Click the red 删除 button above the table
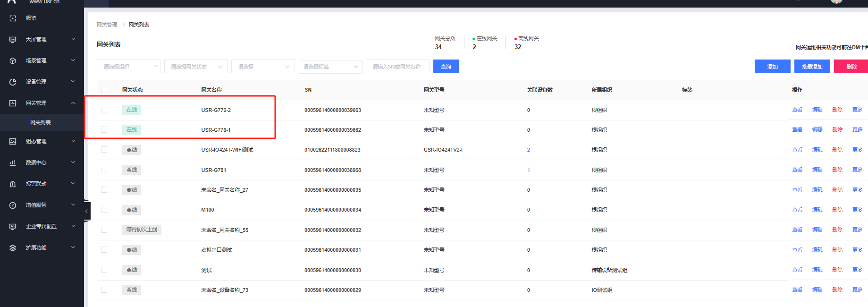 tap(851, 67)
